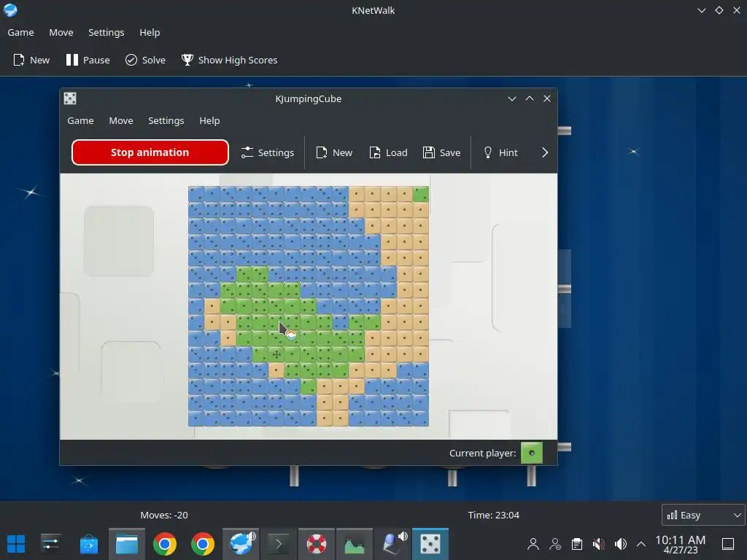Click the green cube in top-right board corner
The height and width of the screenshot is (560, 747).
pos(421,194)
